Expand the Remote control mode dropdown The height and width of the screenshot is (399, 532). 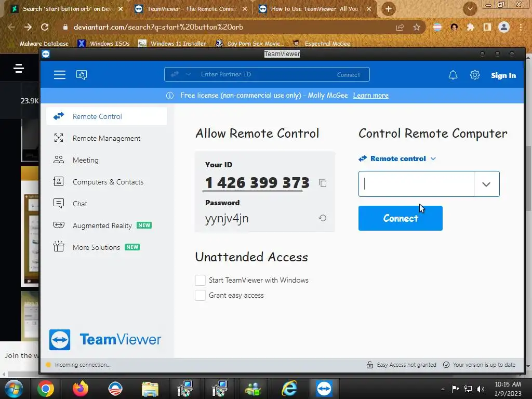tap(433, 159)
